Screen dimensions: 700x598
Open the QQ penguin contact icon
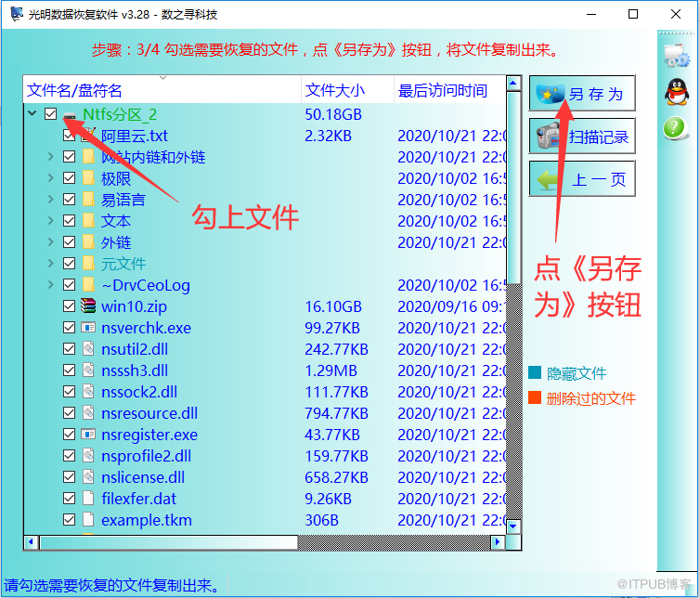[x=677, y=92]
